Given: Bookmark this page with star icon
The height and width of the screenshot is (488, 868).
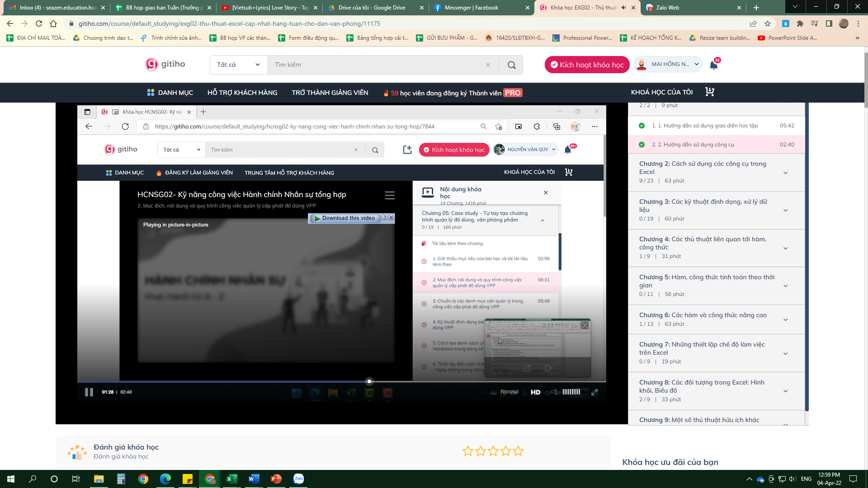Looking at the screenshot, I should [x=768, y=23].
